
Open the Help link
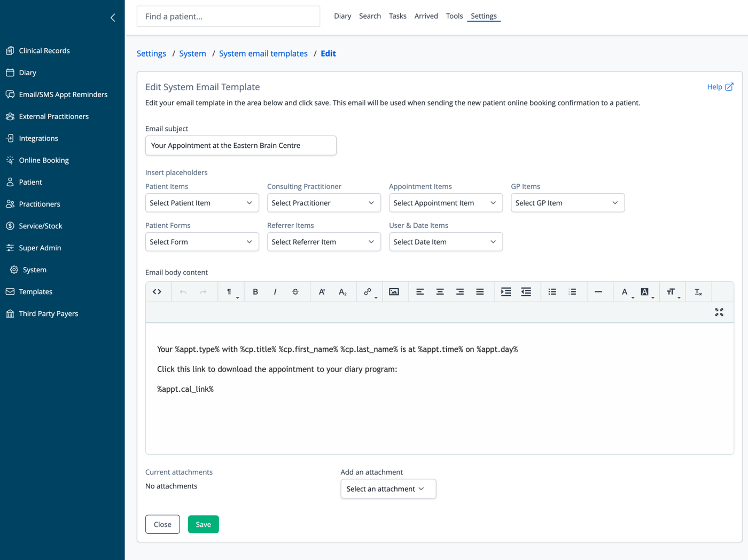coord(720,86)
